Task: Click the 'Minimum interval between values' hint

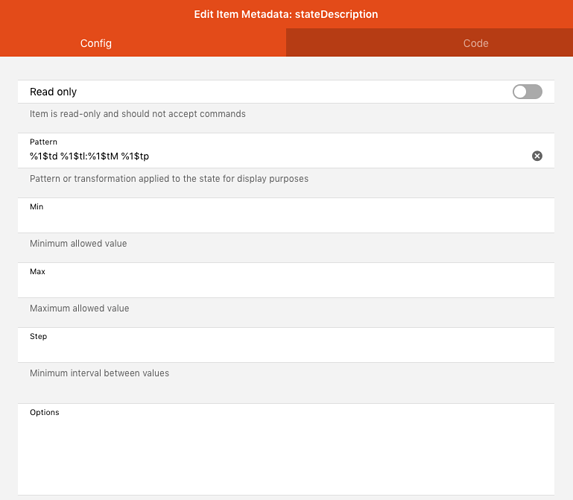Action: coord(99,373)
